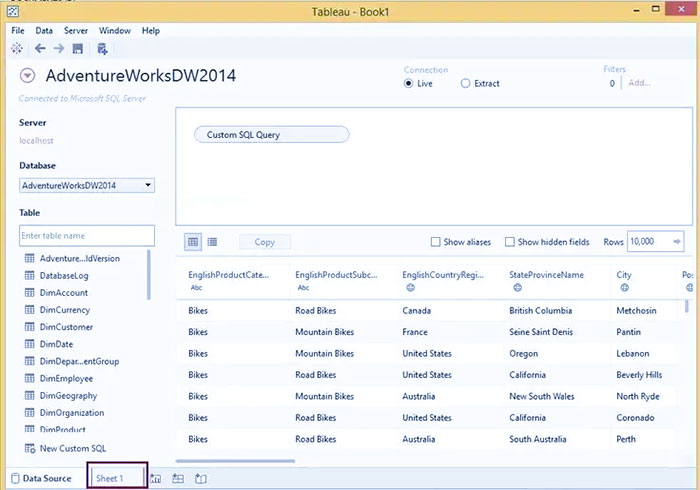Screen dimensions: 700x490
Task: Click the StateProvinceName column header
Action: click(x=546, y=275)
